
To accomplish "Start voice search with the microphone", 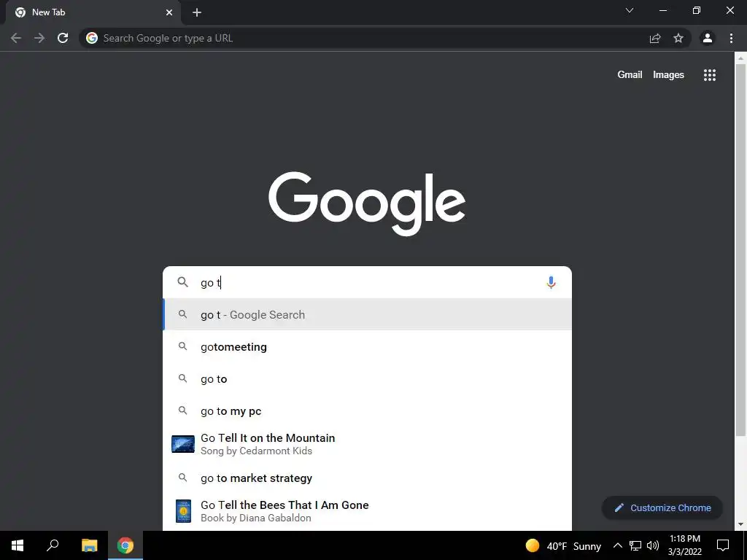I will 551,282.
